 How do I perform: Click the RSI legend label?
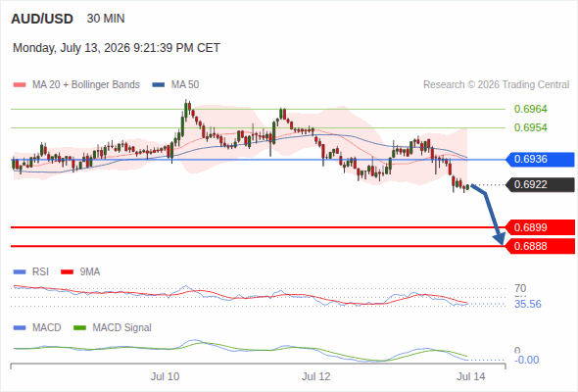coord(40,272)
